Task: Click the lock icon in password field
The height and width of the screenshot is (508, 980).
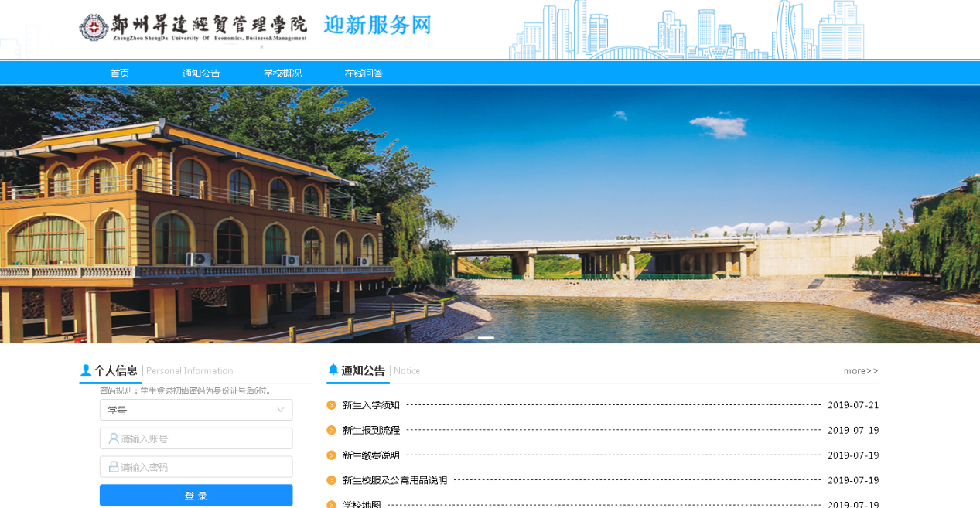Action: pos(114,467)
